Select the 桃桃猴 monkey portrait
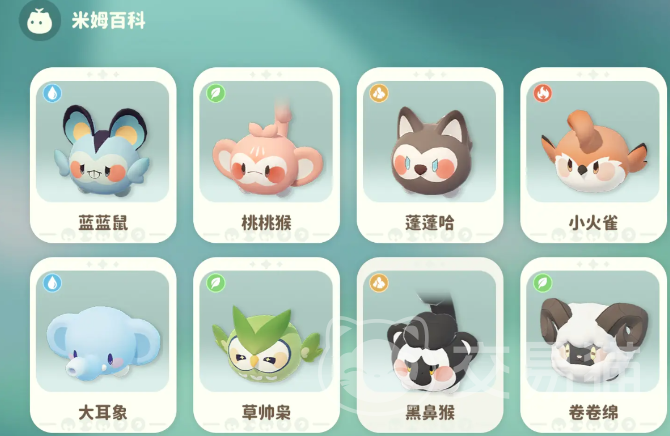 (266, 141)
